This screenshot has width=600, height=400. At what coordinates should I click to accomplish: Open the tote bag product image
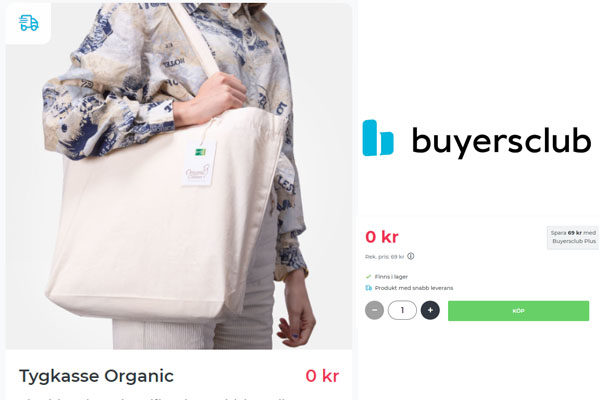click(179, 176)
